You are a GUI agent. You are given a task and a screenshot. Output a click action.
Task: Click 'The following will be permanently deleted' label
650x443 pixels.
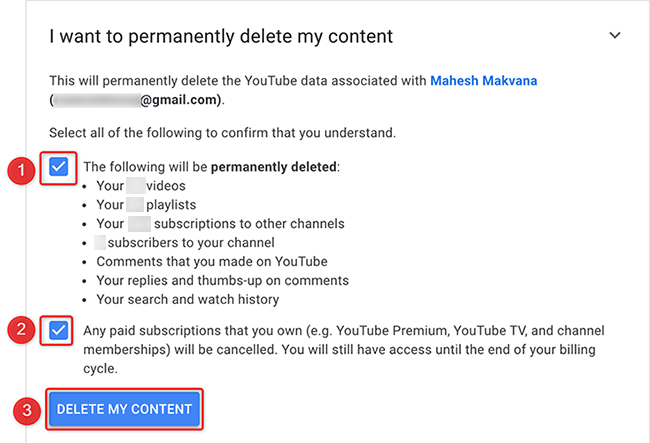point(212,166)
